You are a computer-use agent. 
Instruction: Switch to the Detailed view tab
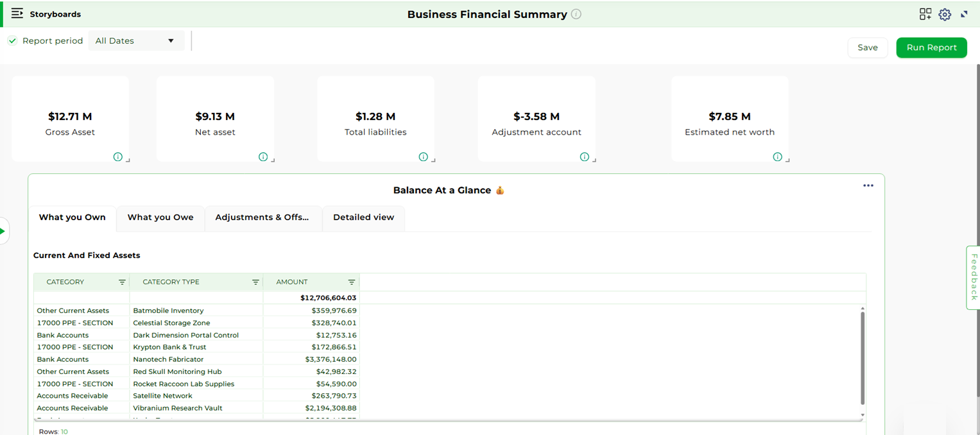pyautogui.click(x=363, y=217)
